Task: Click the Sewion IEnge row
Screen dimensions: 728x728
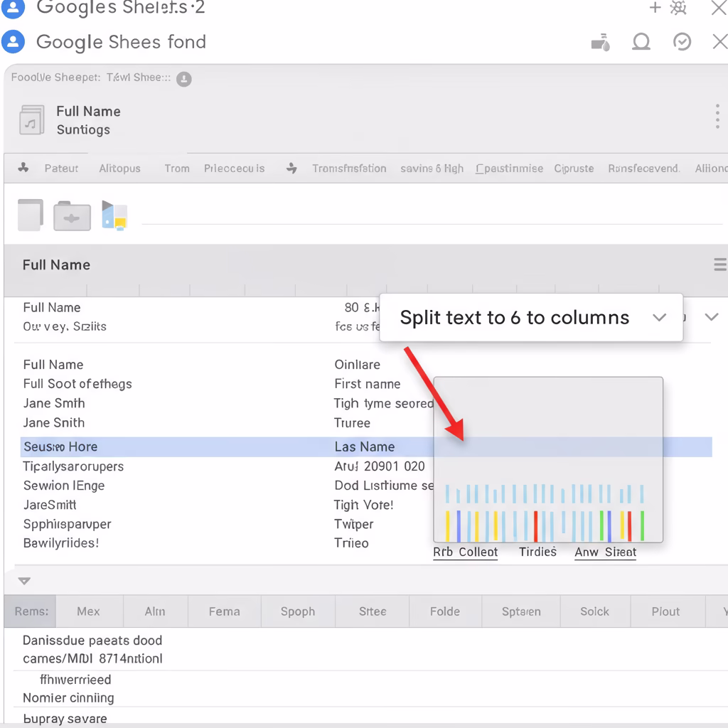Action: tap(64, 486)
